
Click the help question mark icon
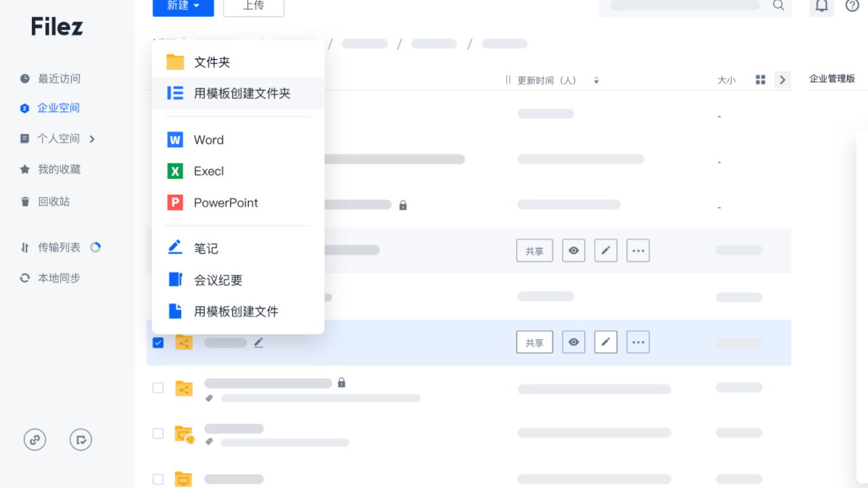coord(852,5)
